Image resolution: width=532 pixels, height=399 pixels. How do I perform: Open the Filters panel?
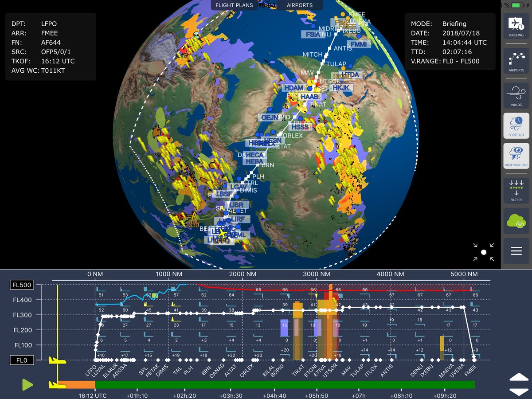coord(516,190)
